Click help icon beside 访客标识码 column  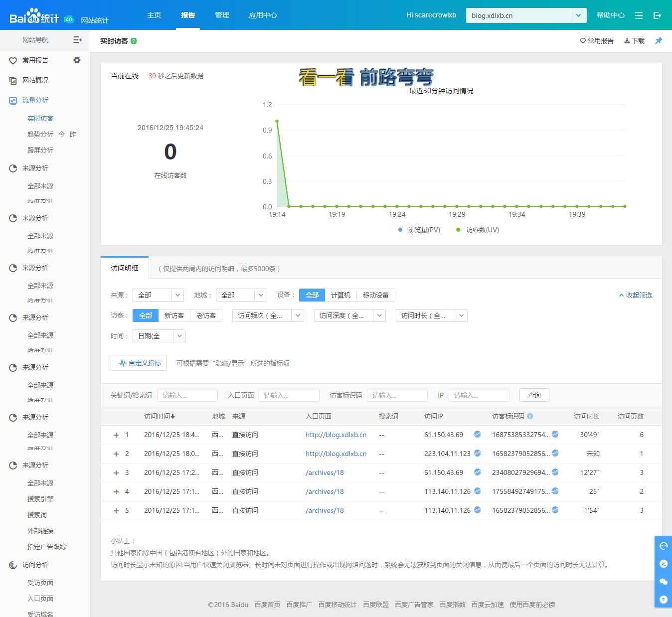[530, 416]
